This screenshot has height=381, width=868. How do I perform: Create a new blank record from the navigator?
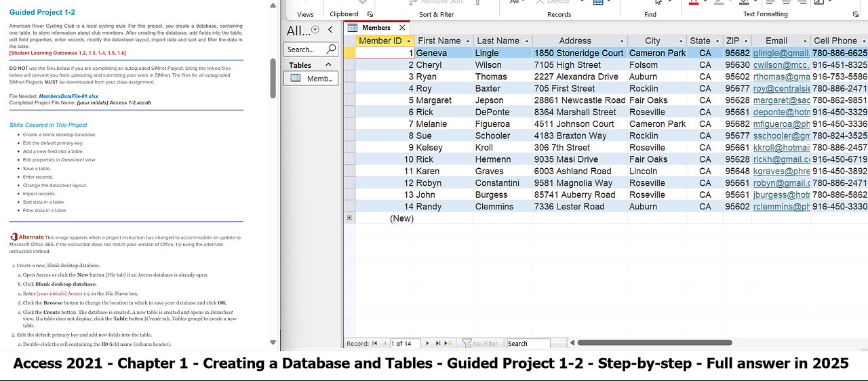pos(448,344)
